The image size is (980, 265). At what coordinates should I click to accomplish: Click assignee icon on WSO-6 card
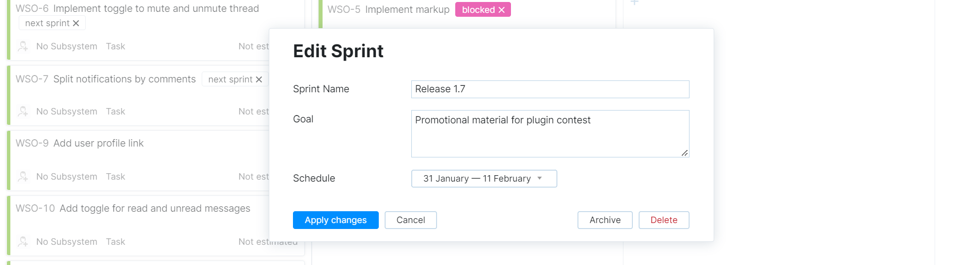pyautogui.click(x=23, y=46)
